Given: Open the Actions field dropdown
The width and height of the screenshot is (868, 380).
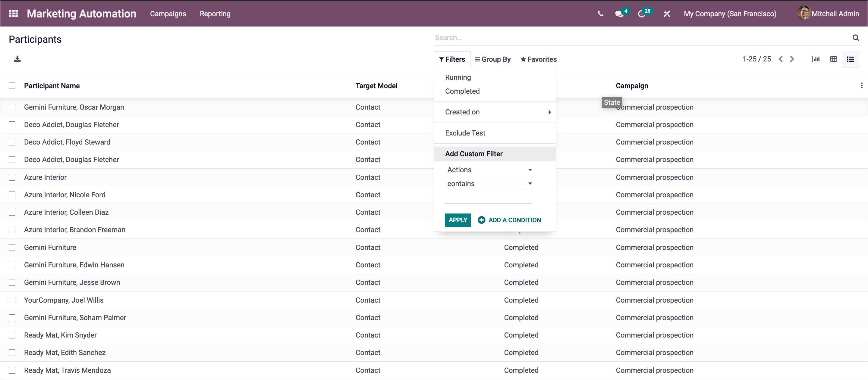Looking at the screenshot, I should click(x=488, y=170).
